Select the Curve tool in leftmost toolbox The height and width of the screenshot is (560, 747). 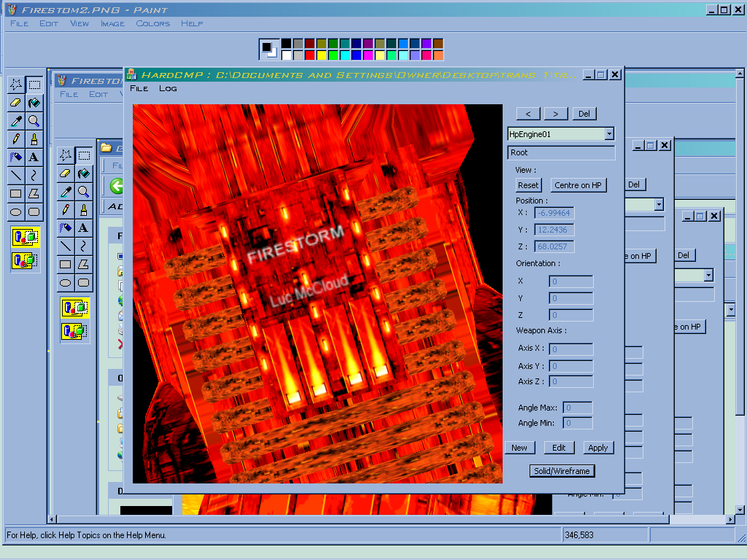click(34, 175)
